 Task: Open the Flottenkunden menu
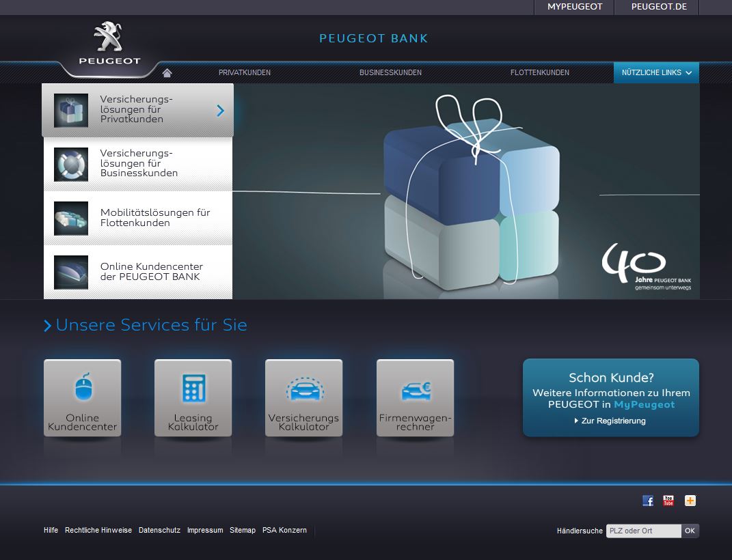point(540,73)
